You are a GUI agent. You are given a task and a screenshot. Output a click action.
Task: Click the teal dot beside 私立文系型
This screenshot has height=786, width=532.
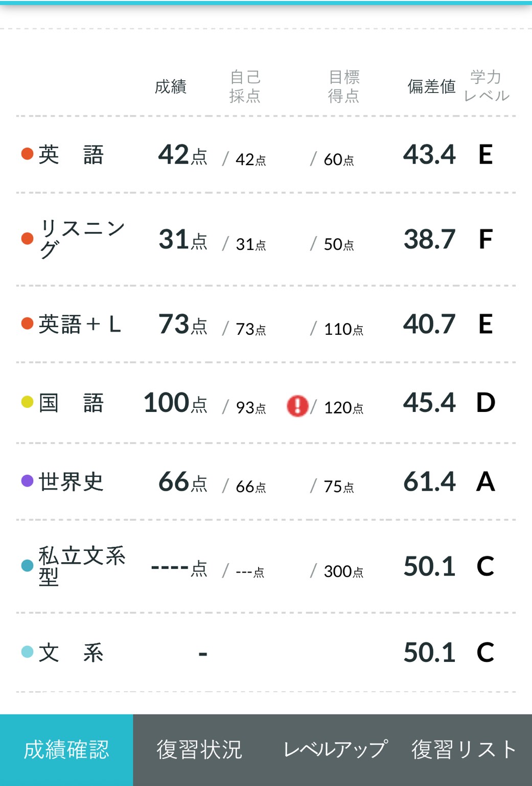(x=28, y=566)
